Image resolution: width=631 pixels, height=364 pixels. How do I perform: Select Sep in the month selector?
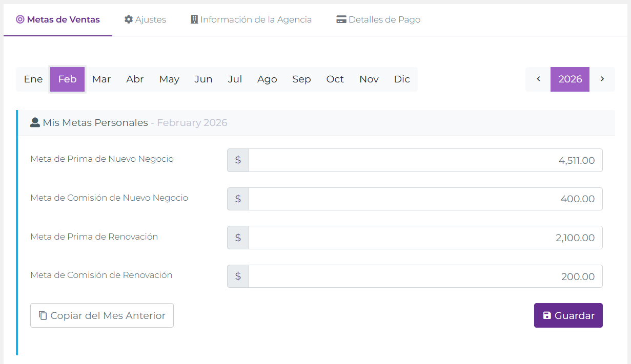click(301, 79)
